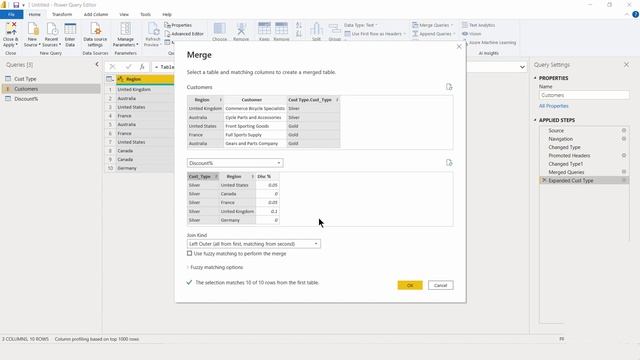
Task: Click the fx formula icon
Action: pyautogui.click(x=142, y=67)
